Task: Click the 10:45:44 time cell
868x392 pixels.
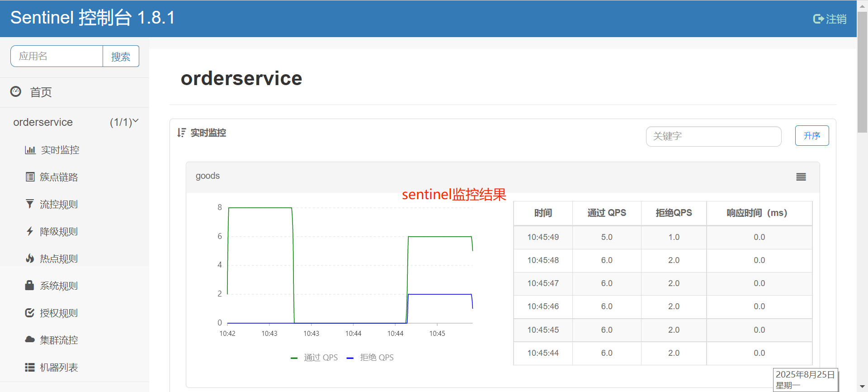Action: pos(543,353)
